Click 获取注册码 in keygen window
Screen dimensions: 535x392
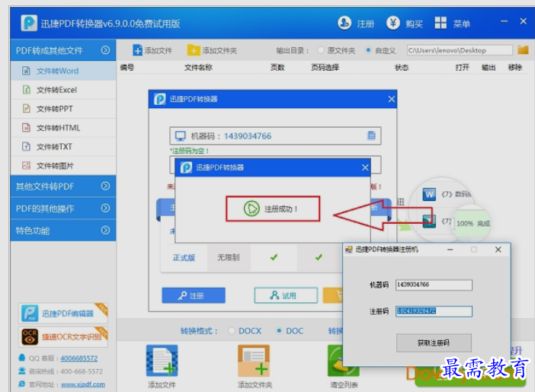click(434, 343)
